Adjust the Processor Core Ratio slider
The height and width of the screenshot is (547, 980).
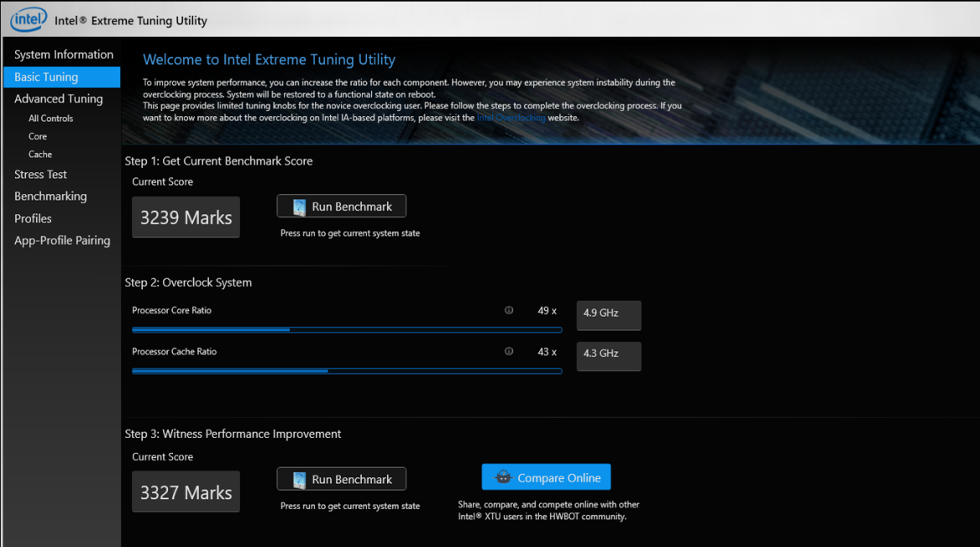(x=289, y=329)
